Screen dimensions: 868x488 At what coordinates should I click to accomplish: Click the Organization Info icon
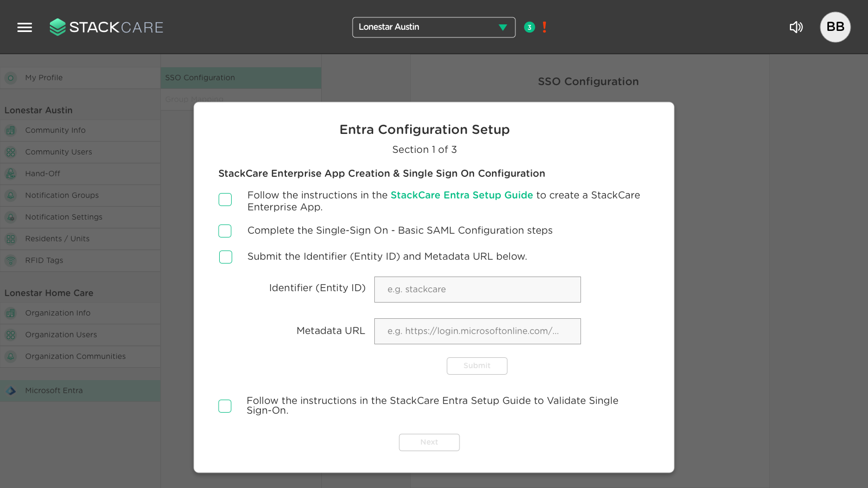11,313
